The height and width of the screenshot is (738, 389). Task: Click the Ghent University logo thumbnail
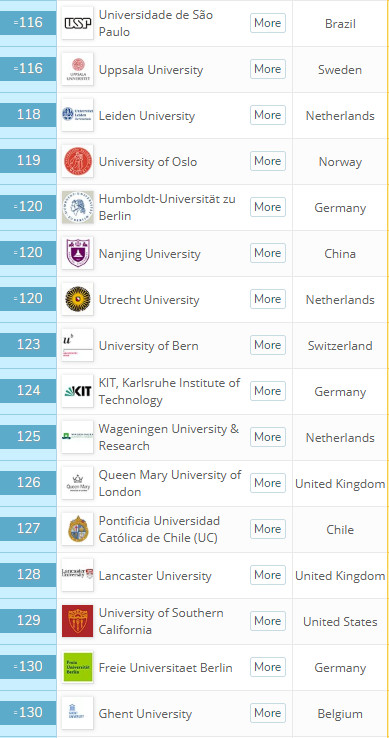click(x=78, y=713)
